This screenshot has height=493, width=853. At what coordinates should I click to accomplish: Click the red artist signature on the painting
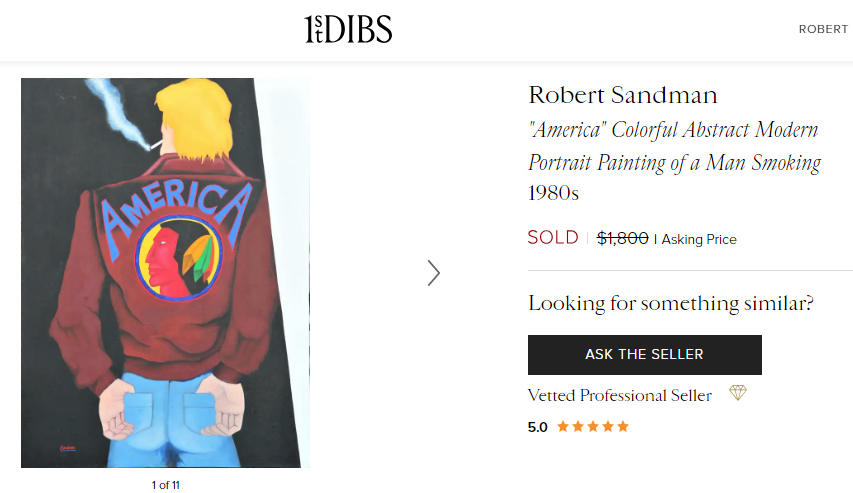pos(69,446)
